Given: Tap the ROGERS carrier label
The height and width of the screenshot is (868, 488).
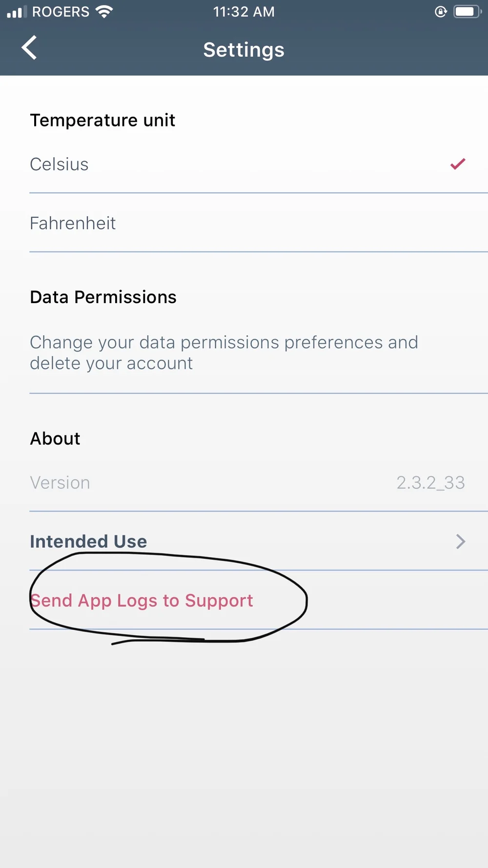Looking at the screenshot, I should click(x=61, y=12).
